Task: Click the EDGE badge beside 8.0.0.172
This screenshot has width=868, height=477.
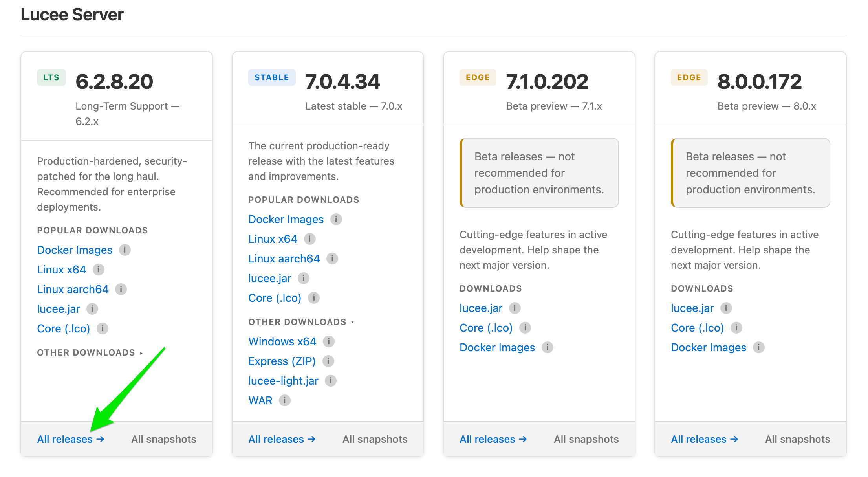Action: (x=689, y=77)
